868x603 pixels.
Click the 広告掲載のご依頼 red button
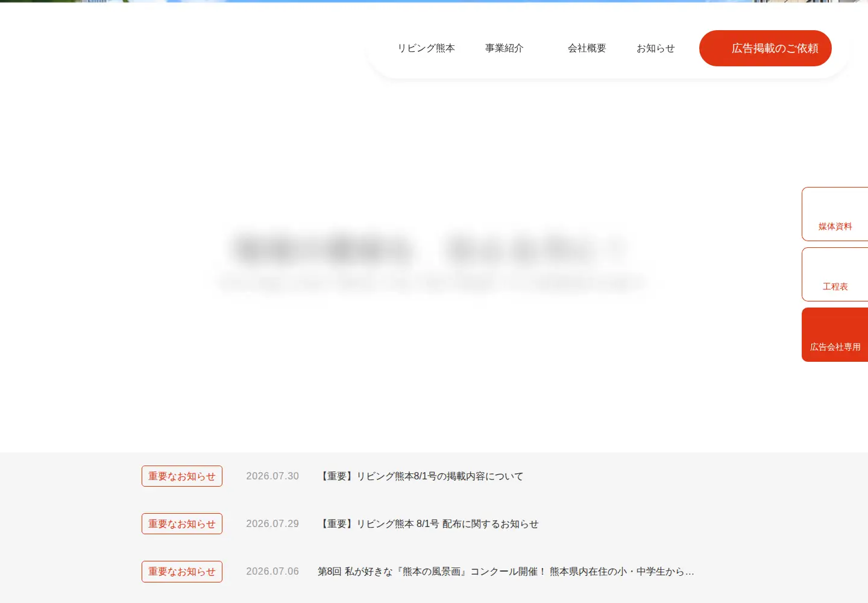tap(766, 48)
